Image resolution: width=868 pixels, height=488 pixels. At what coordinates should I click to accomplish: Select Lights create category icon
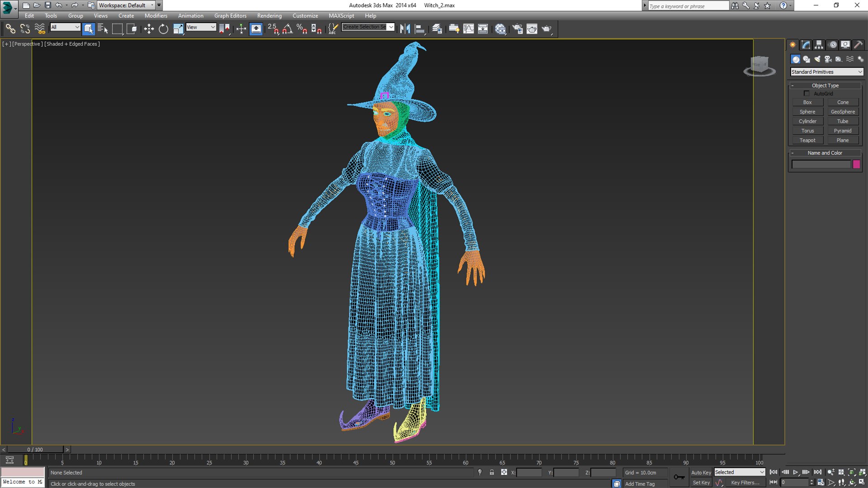[817, 59]
